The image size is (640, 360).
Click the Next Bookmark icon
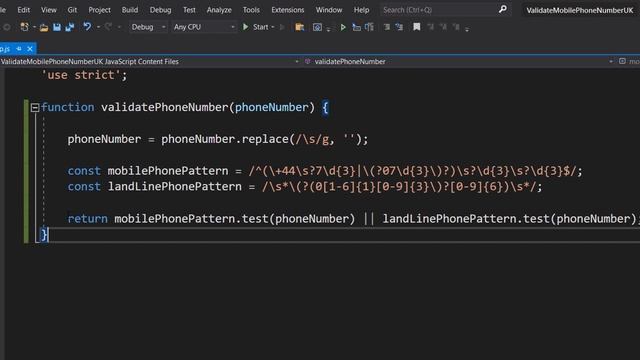tap(443, 27)
